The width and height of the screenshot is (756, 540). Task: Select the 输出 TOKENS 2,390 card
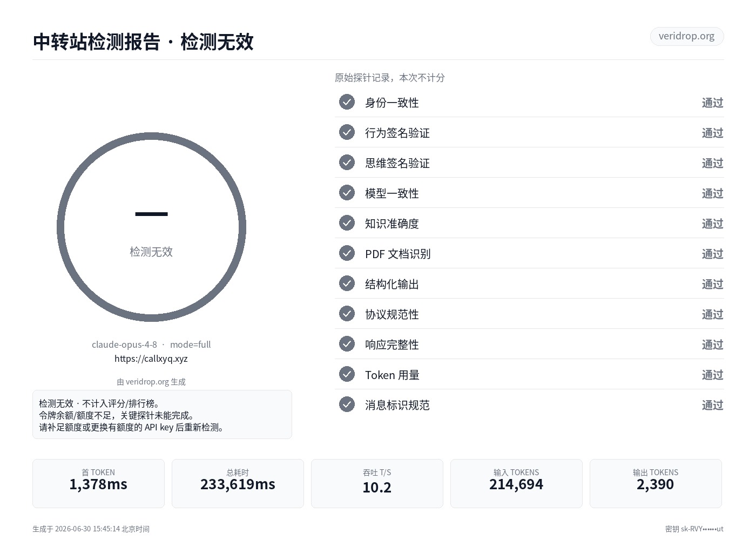click(x=656, y=483)
